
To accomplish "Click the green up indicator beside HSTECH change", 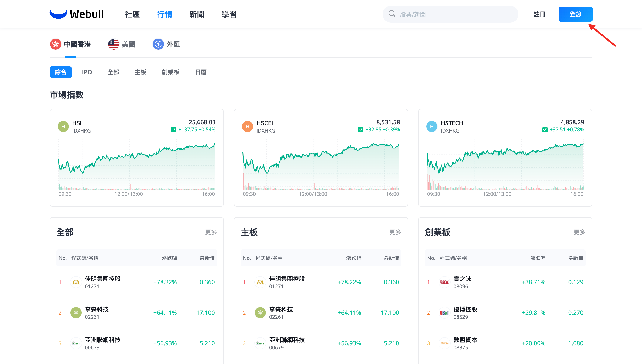I will click(545, 129).
